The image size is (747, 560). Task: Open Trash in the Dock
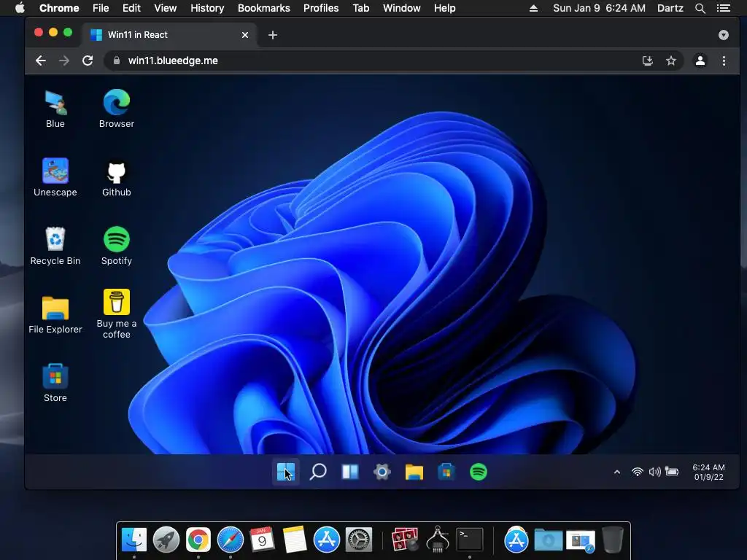(x=613, y=540)
